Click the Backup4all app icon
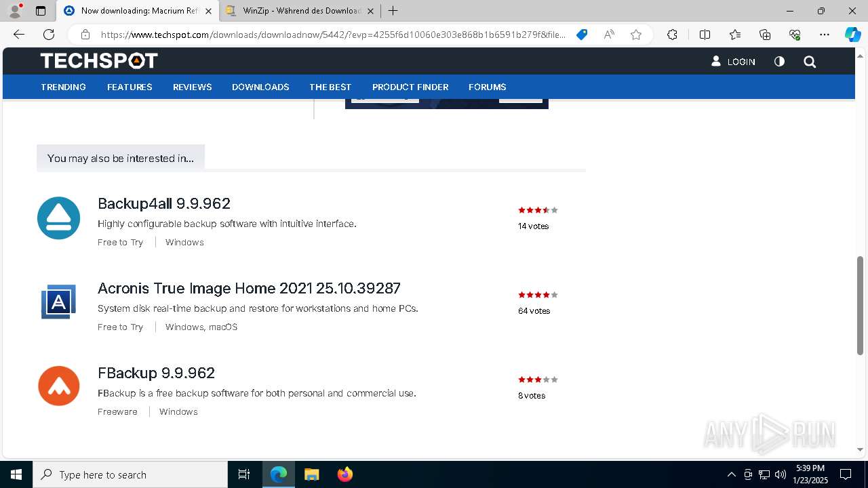This screenshot has width=868, height=488. 58,218
